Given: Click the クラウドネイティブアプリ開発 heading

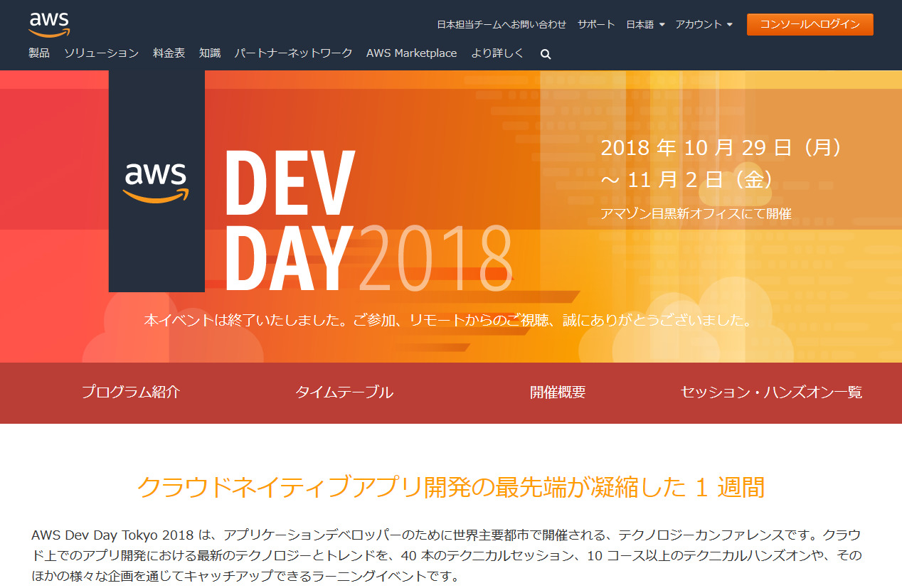Looking at the screenshot, I should coord(451,488).
